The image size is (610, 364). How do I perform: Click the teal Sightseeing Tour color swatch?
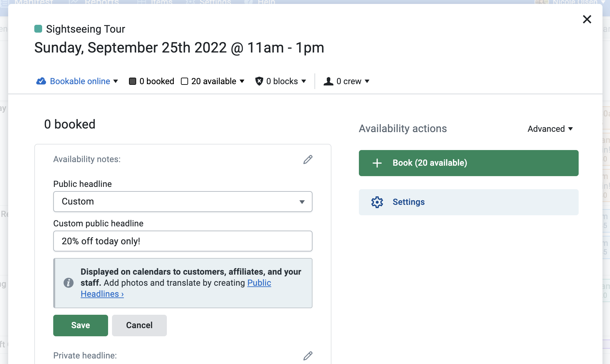pos(38,29)
